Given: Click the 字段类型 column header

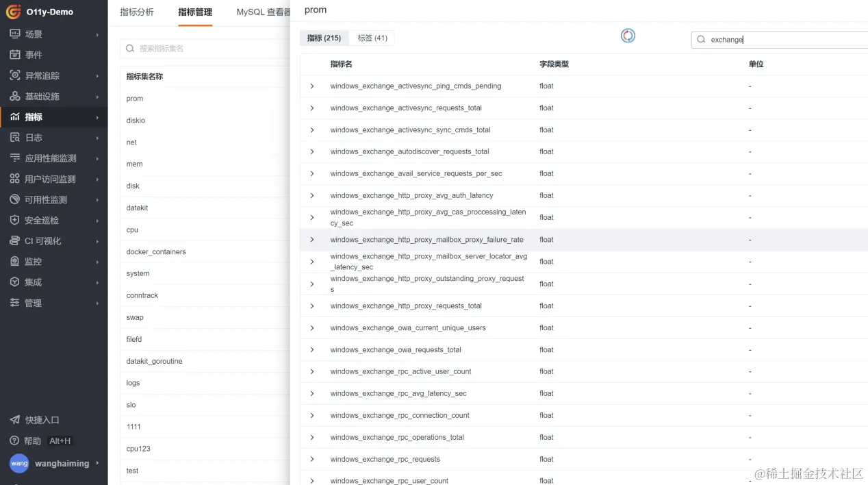Looking at the screenshot, I should coord(554,64).
